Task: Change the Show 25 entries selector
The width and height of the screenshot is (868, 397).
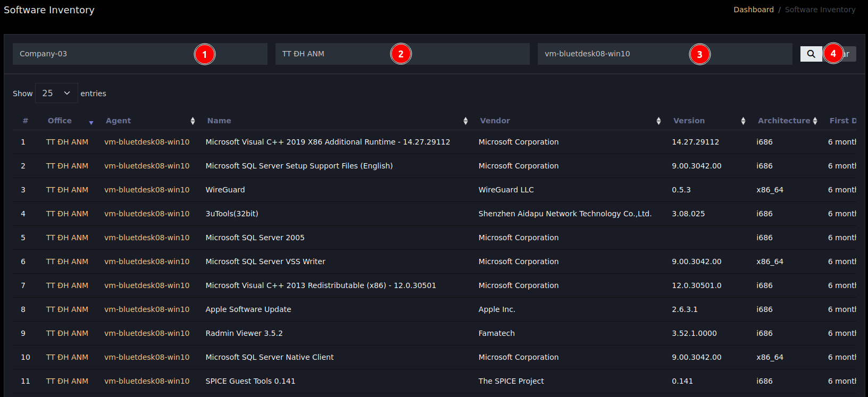Action: pyautogui.click(x=56, y=94)
